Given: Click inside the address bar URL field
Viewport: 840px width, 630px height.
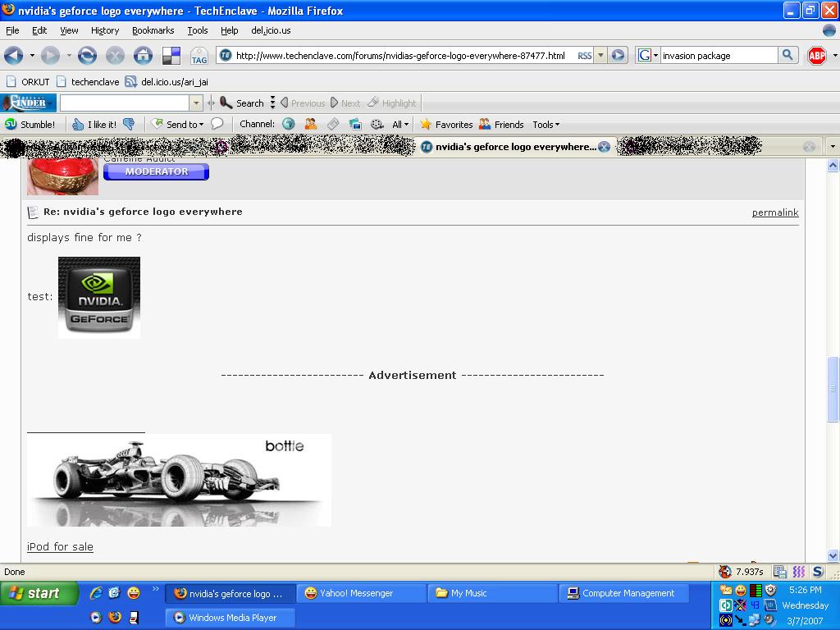Looking at the screenshot, I should pos(400,55).
